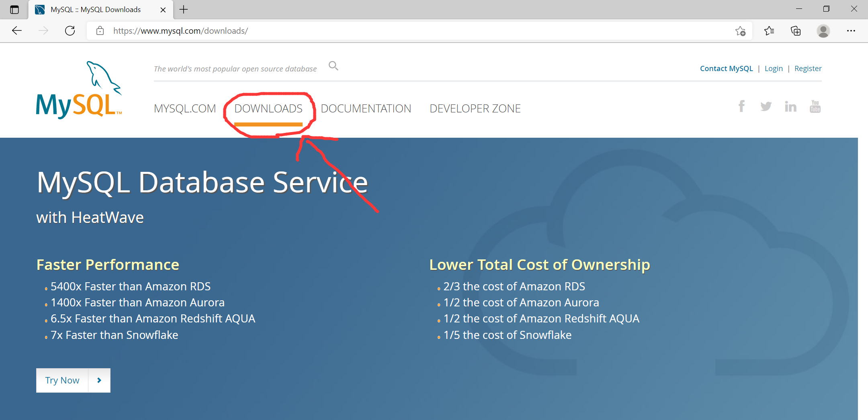
Task: Reload the page with refresh icon
Action: click(x=70, y=31)
